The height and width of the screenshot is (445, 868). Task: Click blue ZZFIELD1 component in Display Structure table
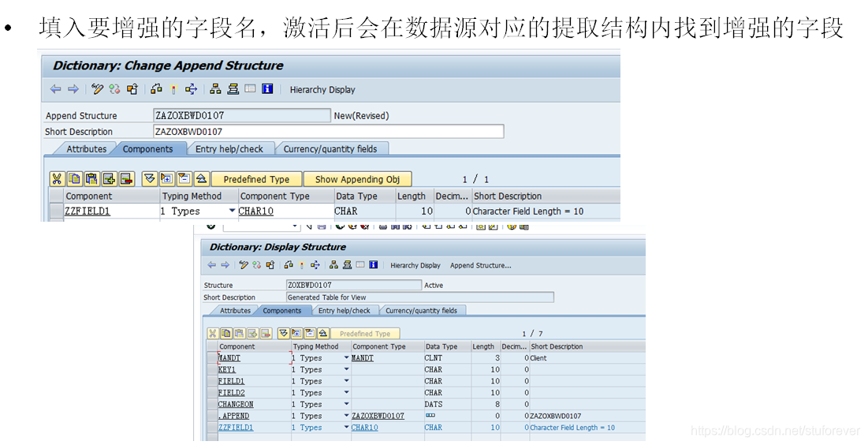(x=236, y=428)
